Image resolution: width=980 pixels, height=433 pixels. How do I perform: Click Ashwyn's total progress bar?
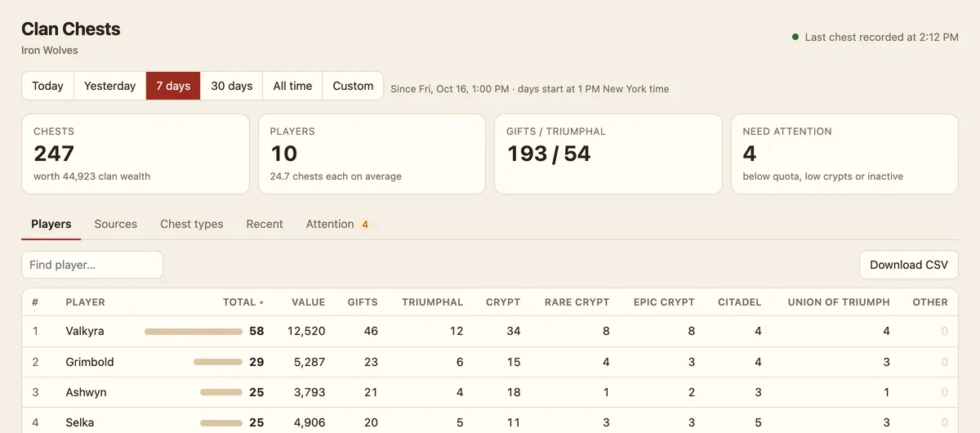click(221, 392)
